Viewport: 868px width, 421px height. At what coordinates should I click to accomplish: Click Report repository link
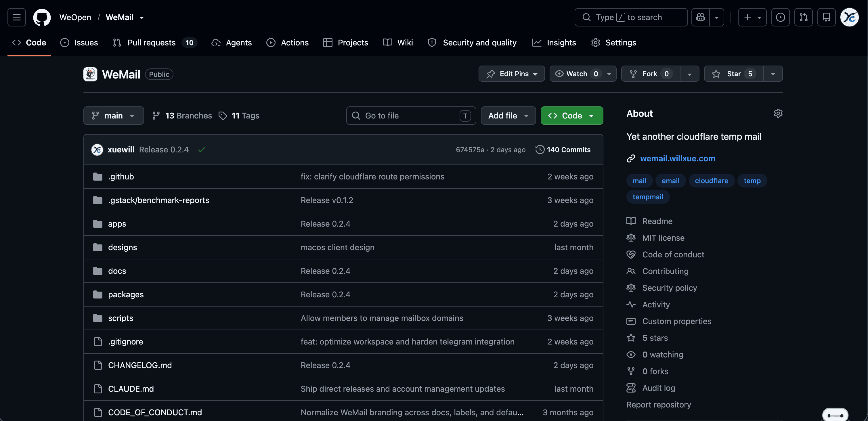tap(658, 405)
